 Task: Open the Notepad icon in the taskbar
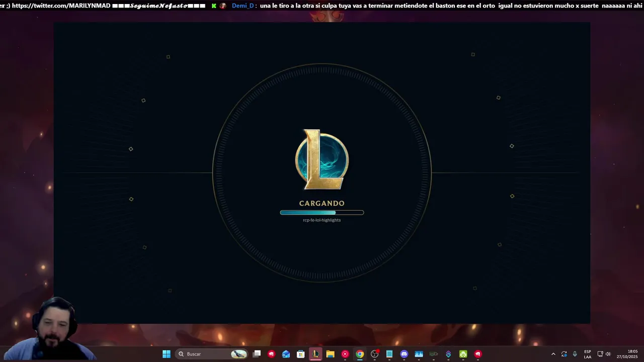pos(389,354)
